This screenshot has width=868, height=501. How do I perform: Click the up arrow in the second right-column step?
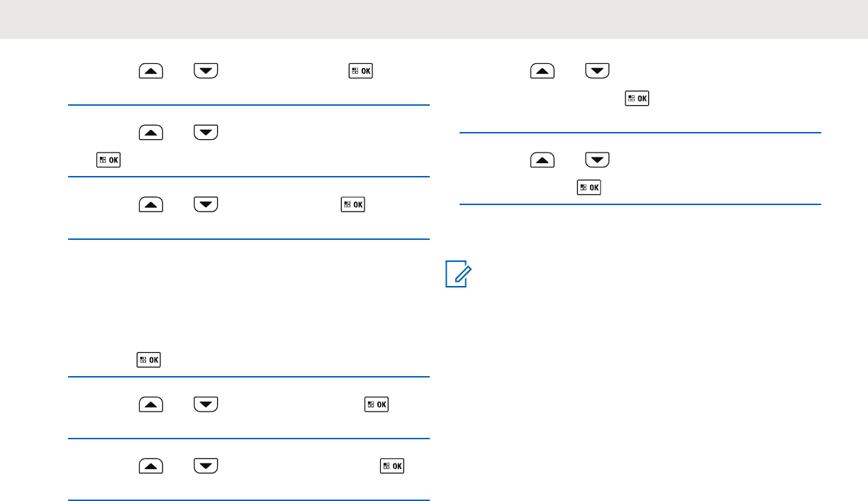click(543, 161)
